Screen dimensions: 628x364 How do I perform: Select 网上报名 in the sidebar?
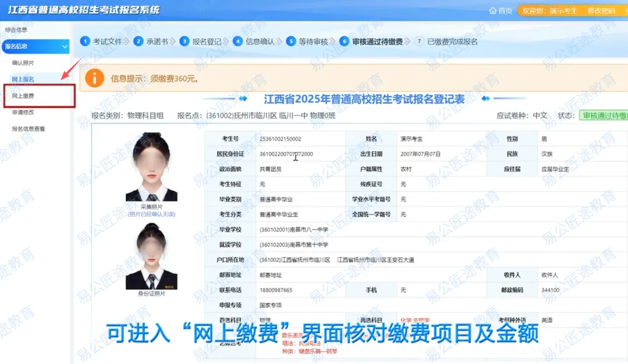click(23, 79)
